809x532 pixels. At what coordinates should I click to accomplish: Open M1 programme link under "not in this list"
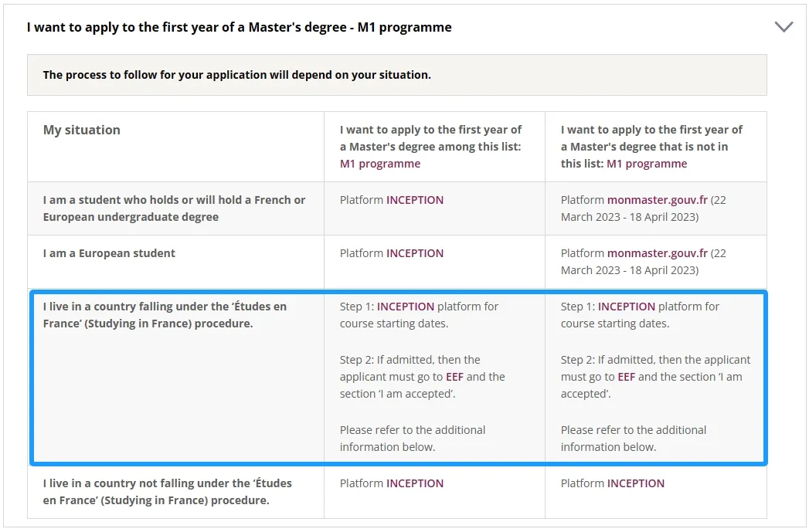[647, 164]
